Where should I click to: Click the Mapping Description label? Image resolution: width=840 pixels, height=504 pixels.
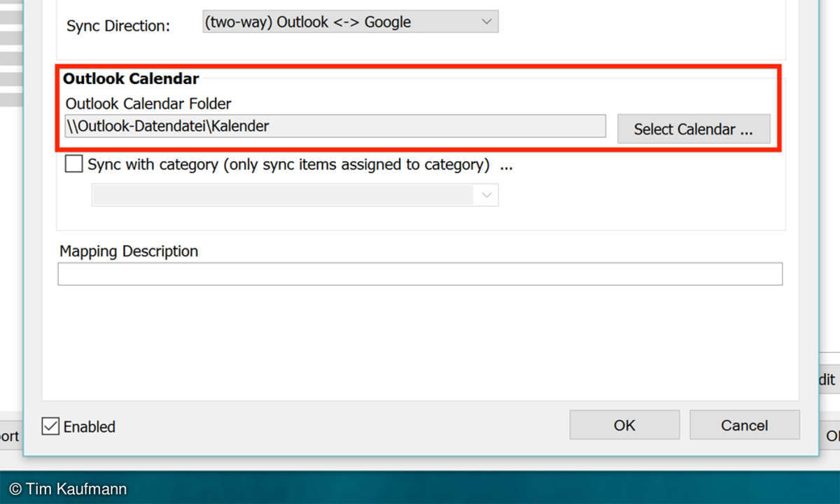129,251
